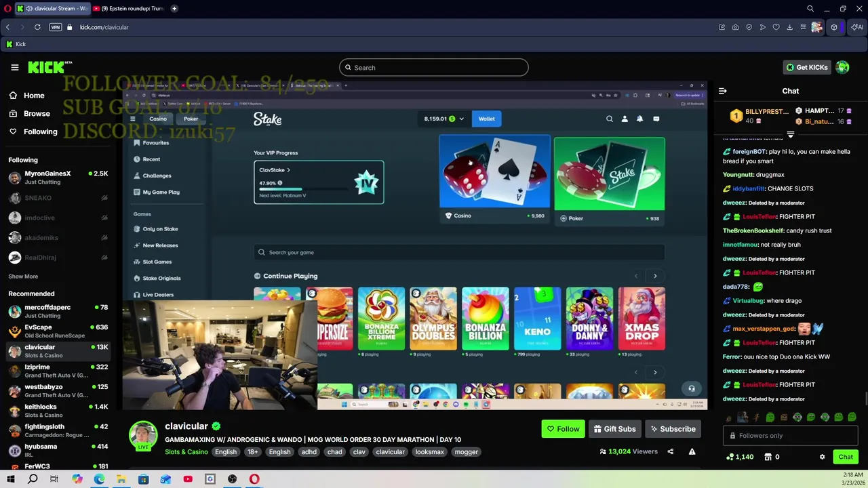Click the Kick search field
Image resolution: width=868 pixels, height=488 pixels.
(434, 67)
